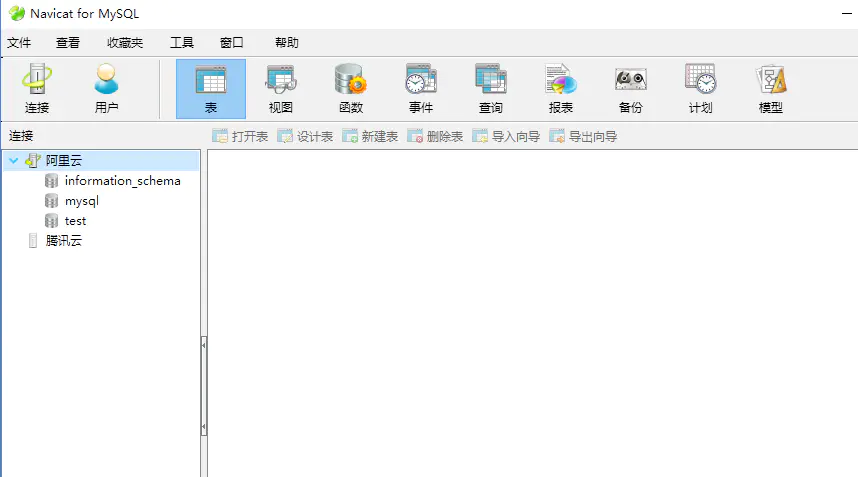Click the test database icon
The height and width of the screenshot is (477, 858).
click(51, 221)
